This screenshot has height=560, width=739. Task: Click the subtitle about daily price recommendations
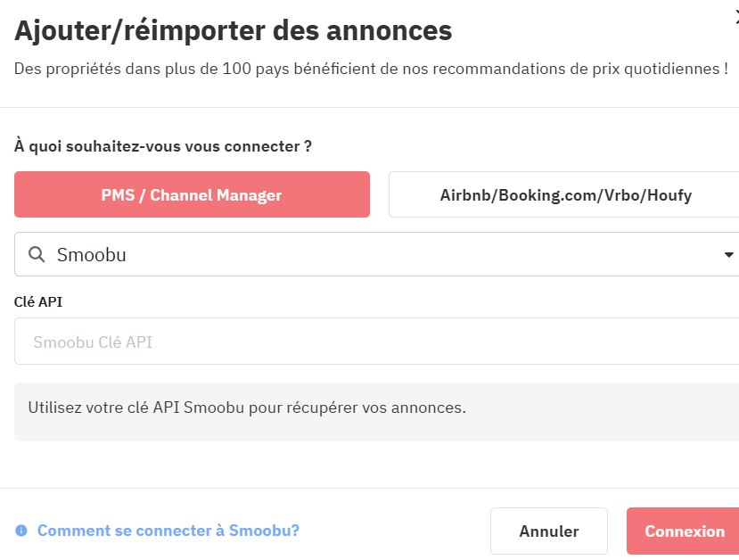click(371, 68)
